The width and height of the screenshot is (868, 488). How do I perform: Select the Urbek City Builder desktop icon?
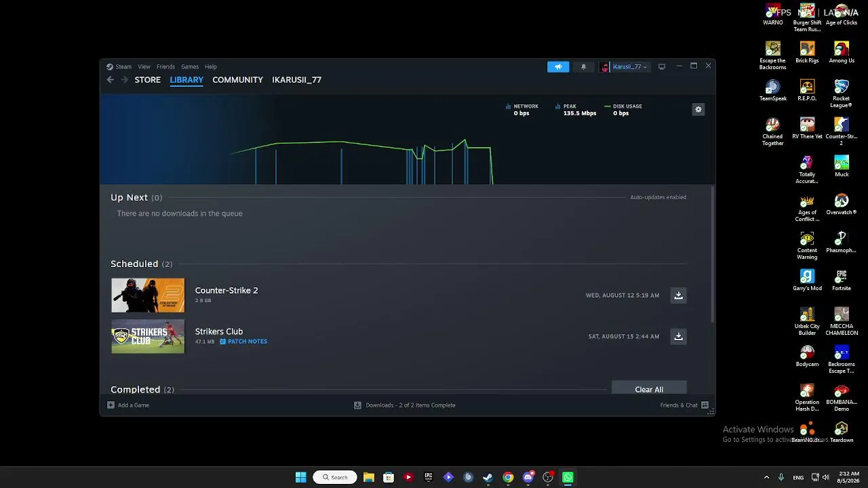807,321
